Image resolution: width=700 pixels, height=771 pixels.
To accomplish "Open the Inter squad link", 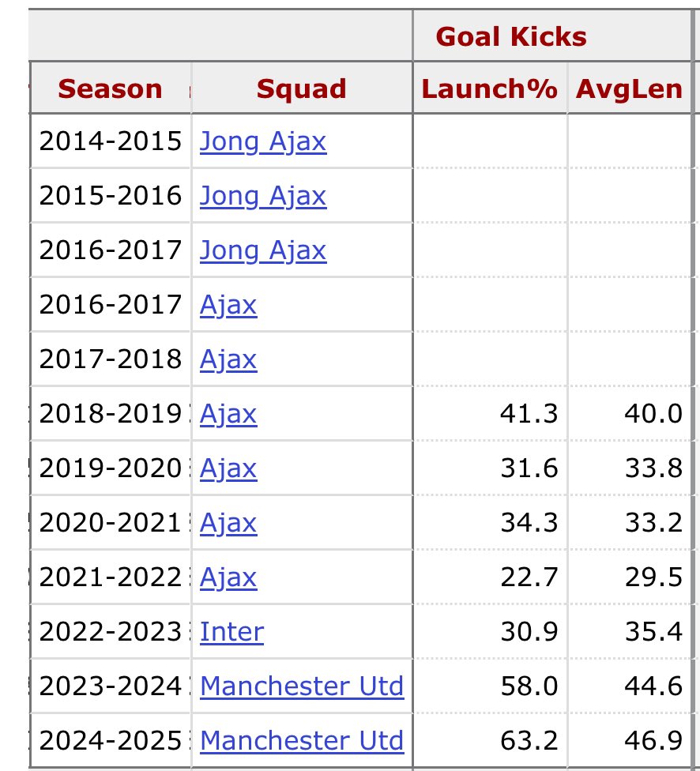I will pos(231,632).
